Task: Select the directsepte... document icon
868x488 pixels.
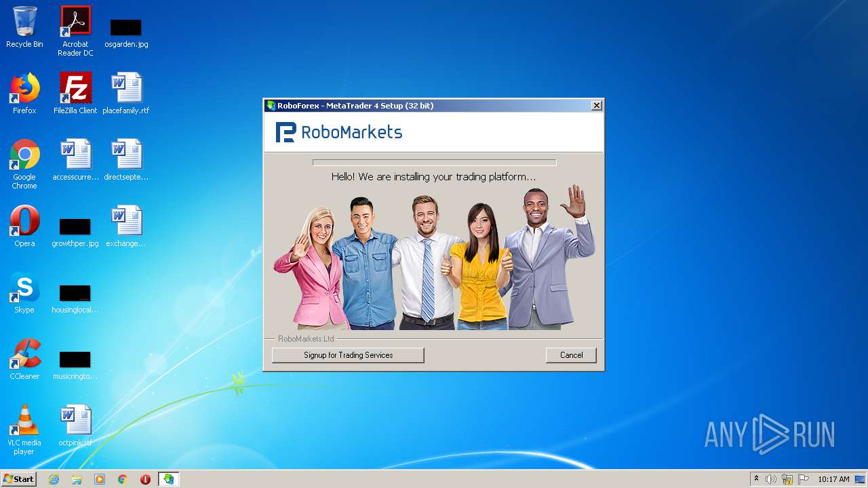Action: click(126, 160)
